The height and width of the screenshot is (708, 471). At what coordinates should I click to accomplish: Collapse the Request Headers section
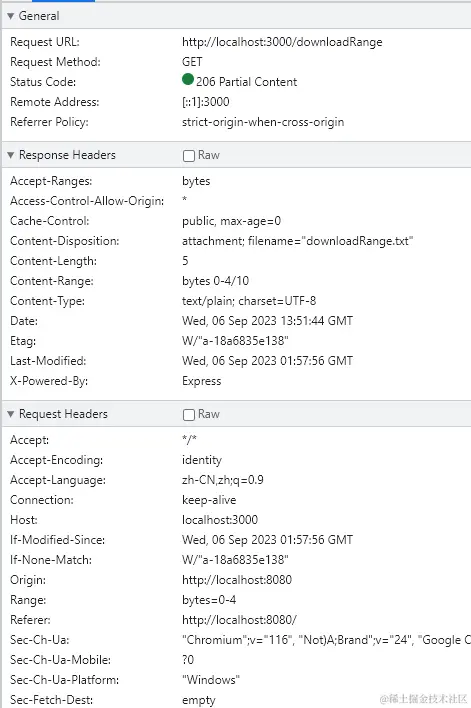coord(11,414)
